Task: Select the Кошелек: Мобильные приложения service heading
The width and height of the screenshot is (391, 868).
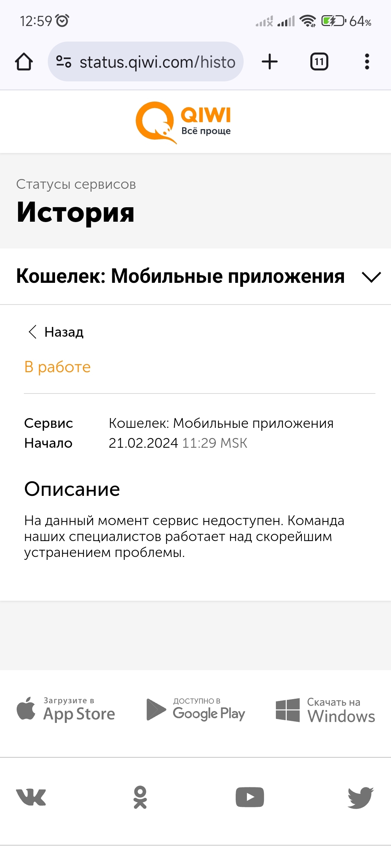Action: (180, 276)
